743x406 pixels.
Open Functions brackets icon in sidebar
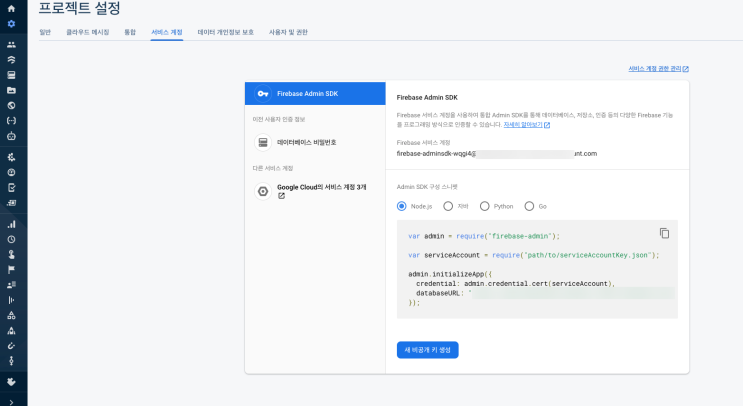[11, 120]
